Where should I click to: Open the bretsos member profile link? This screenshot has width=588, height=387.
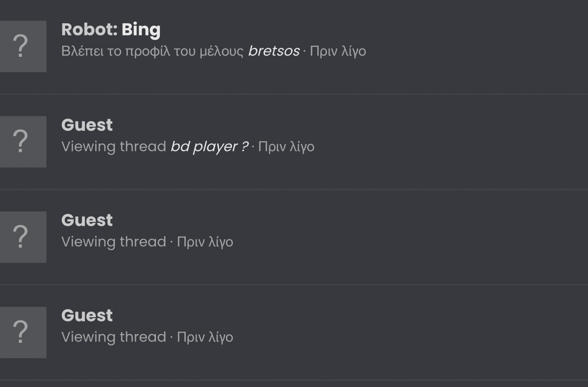[x=274, y=51]
